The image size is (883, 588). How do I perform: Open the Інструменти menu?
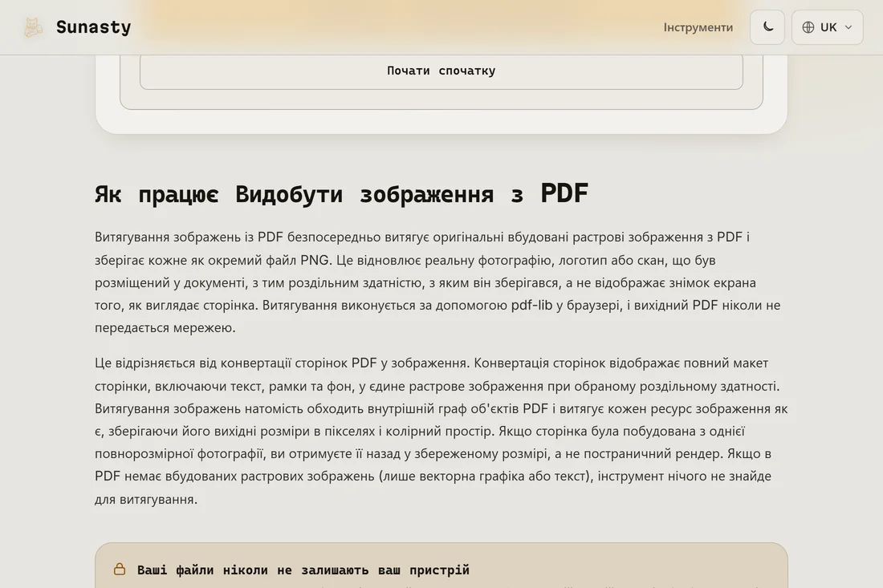[x=698, y=27]
